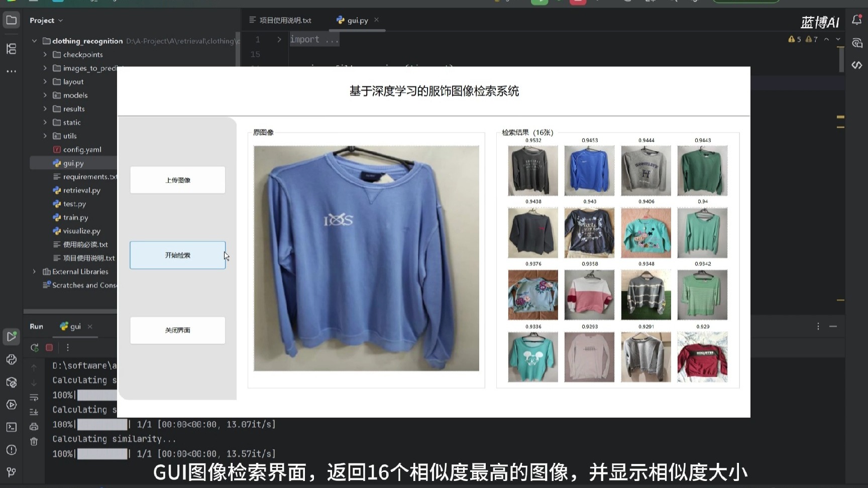
Task: Open Run panel options menu
Action: (818, 326)
